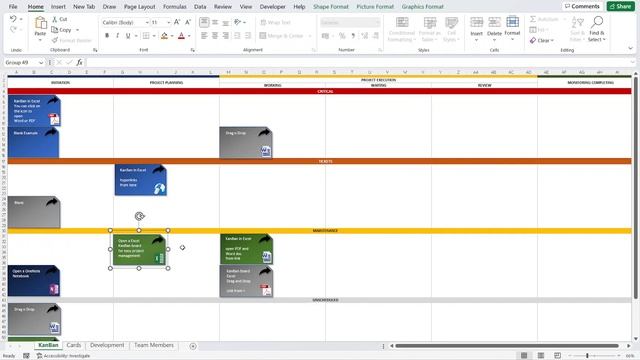Click the Excel icon on the selected green card

(x=160, y=258)
